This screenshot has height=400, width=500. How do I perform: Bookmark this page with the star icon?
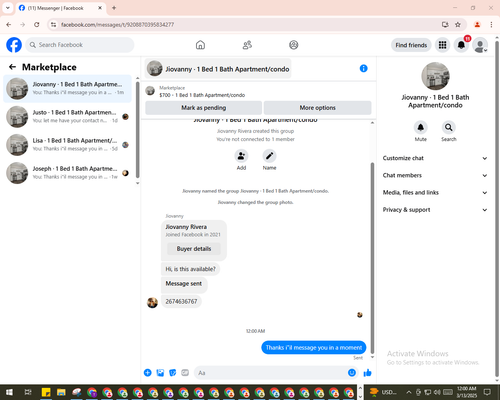[458, 25]
